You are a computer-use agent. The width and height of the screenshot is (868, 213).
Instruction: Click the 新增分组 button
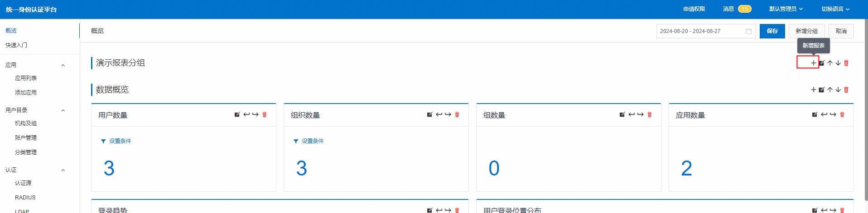coord(806,31)
